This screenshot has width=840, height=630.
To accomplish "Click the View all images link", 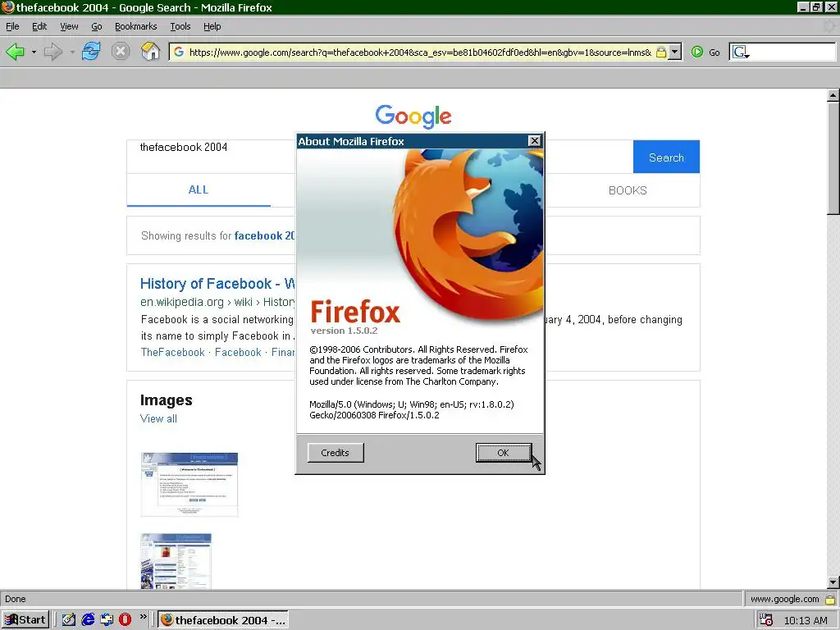I will pyautogui.click(x=158, y=418).
